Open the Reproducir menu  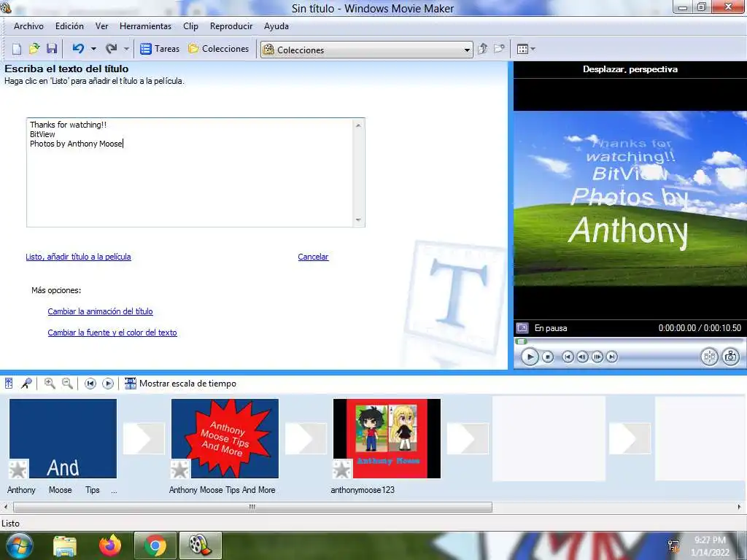[x=231, y=26]
